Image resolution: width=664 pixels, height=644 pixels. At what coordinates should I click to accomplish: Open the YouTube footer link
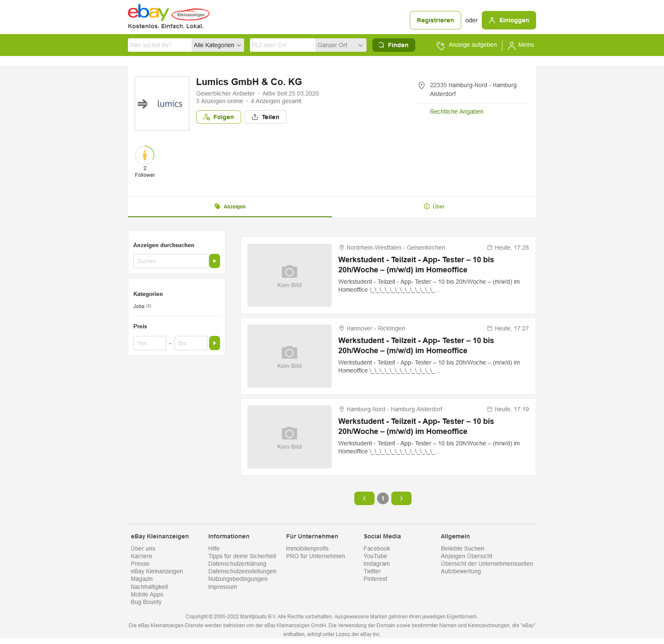375,556
